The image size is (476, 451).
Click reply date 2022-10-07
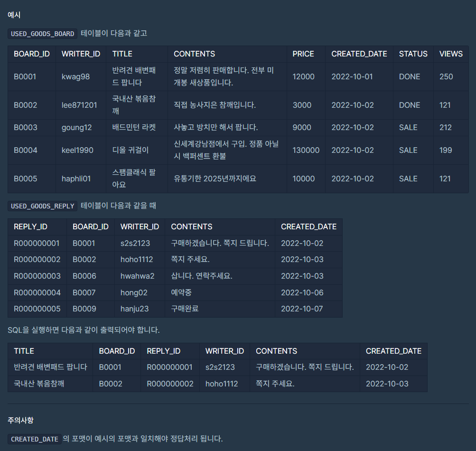[x=302, y=309]
